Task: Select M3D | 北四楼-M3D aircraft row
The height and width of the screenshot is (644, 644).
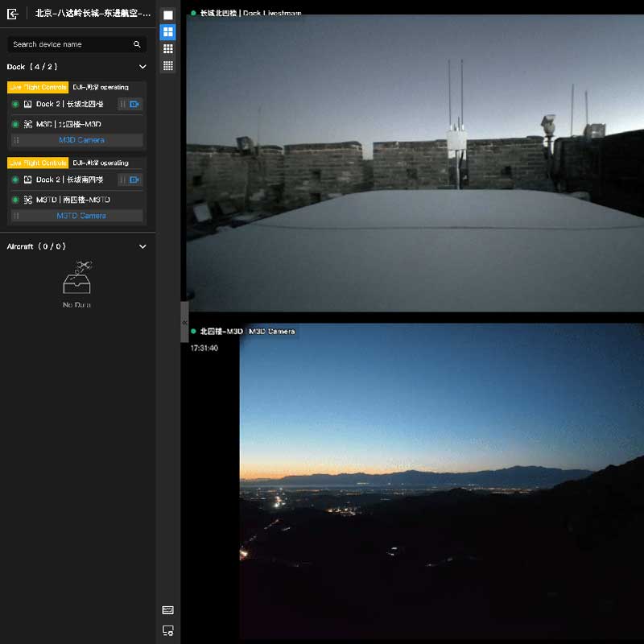Action: (76, 124)
